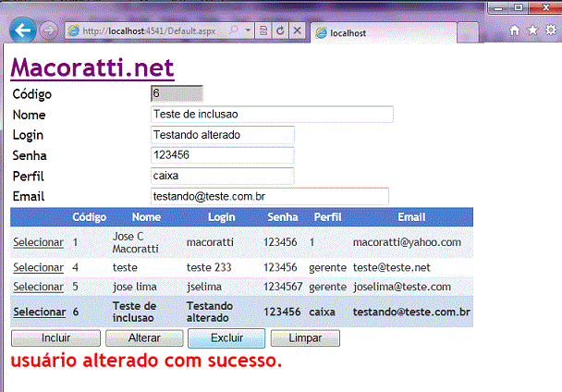Click Selecionar for jose lima row

[x=38, y=287]
